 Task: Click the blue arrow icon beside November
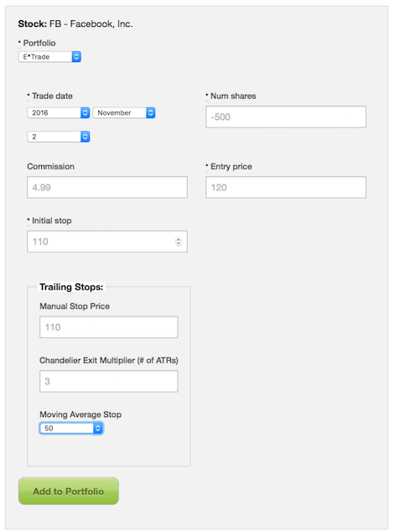click(x=151, y=112)
